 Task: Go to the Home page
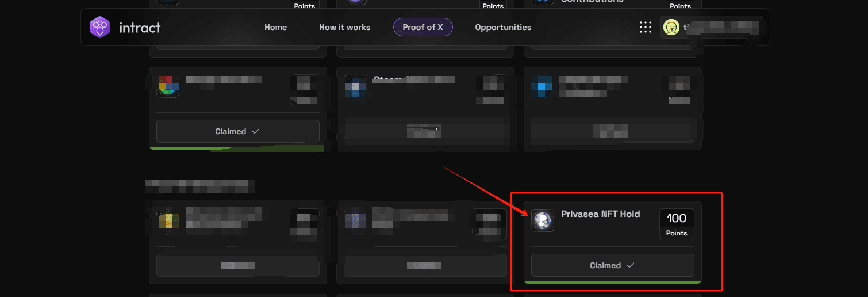275,27
